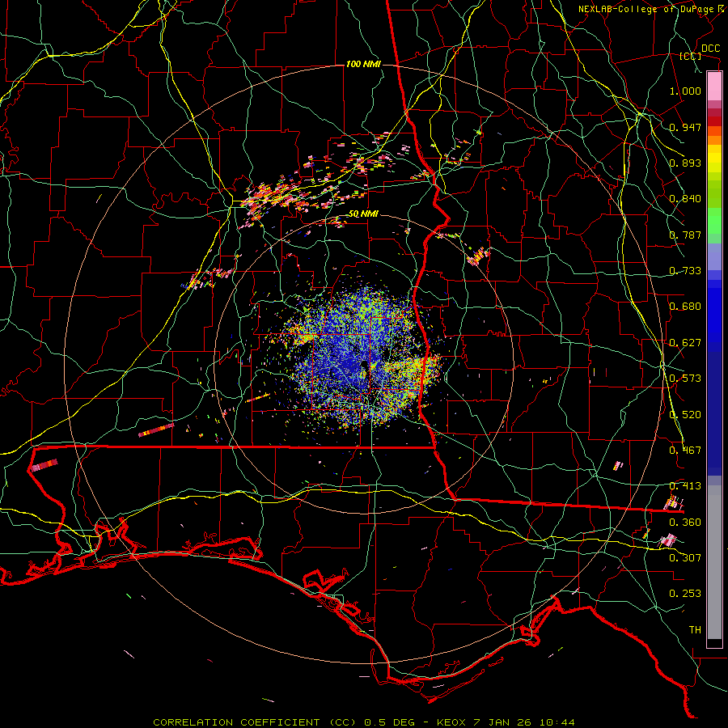The image size is (728, 728).
Task: Select the 0.733 scale value
Action: (685, 271)
